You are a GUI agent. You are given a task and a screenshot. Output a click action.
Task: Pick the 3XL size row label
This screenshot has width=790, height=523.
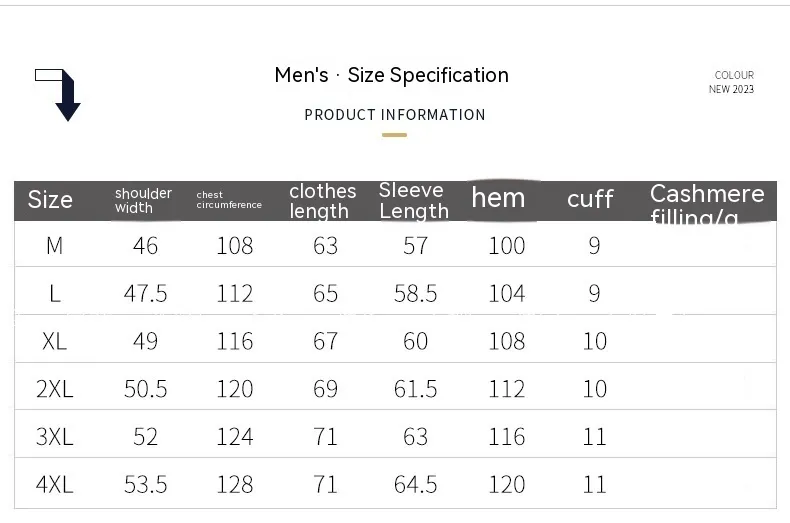coord(55,437)
